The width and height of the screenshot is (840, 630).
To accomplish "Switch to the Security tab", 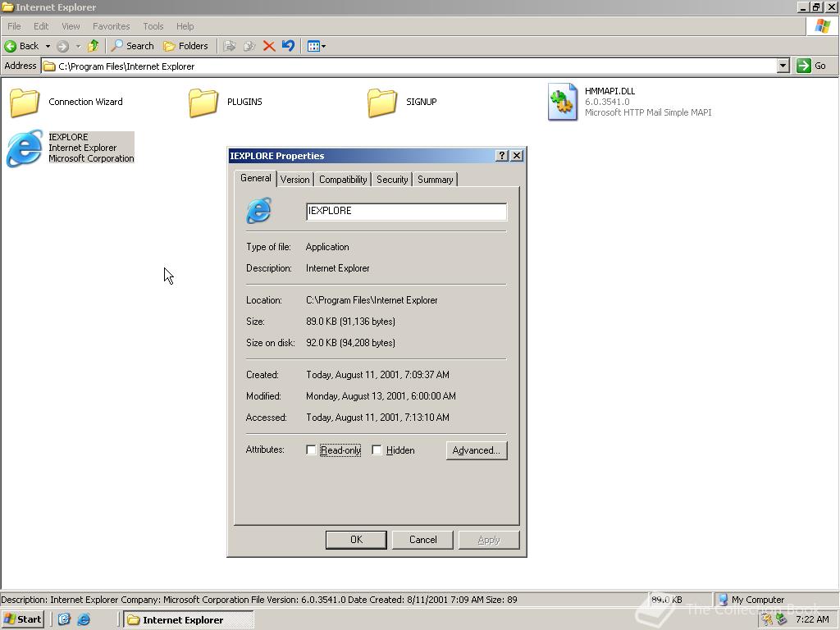I will (x=391, y=180).
